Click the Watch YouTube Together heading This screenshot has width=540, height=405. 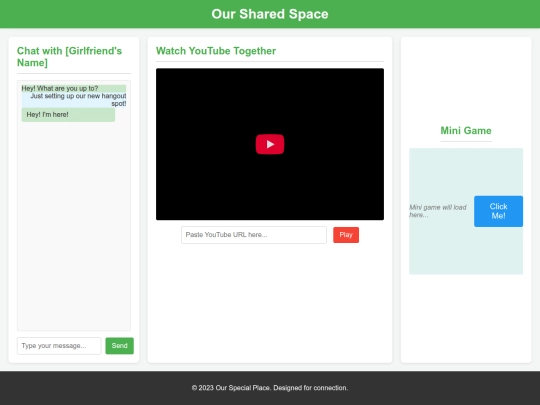click(216, 51)
